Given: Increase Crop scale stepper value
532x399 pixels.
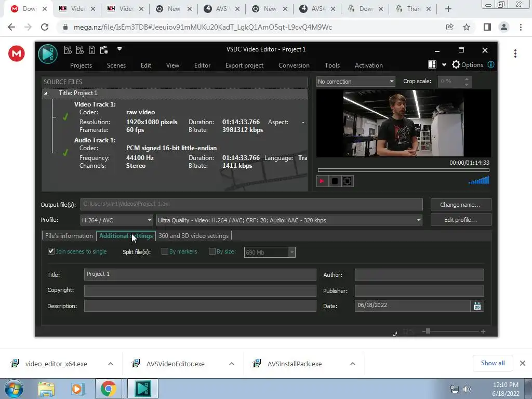Looking at the screenshot, I should (467, 79).
